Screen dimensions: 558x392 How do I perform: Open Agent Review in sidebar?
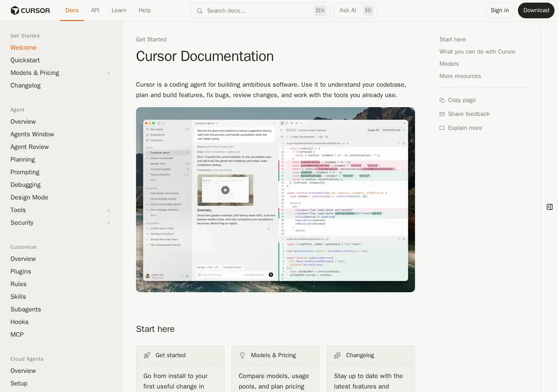pos(30,147)
